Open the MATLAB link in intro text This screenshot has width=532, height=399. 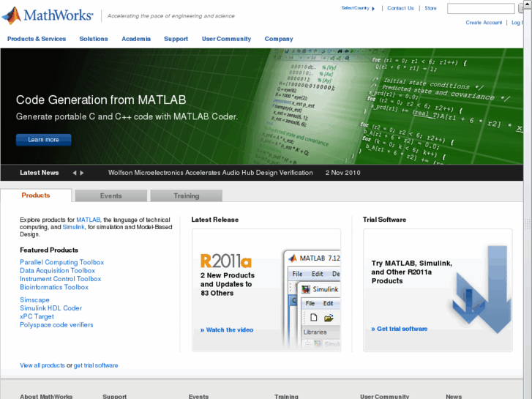point(89,220)
